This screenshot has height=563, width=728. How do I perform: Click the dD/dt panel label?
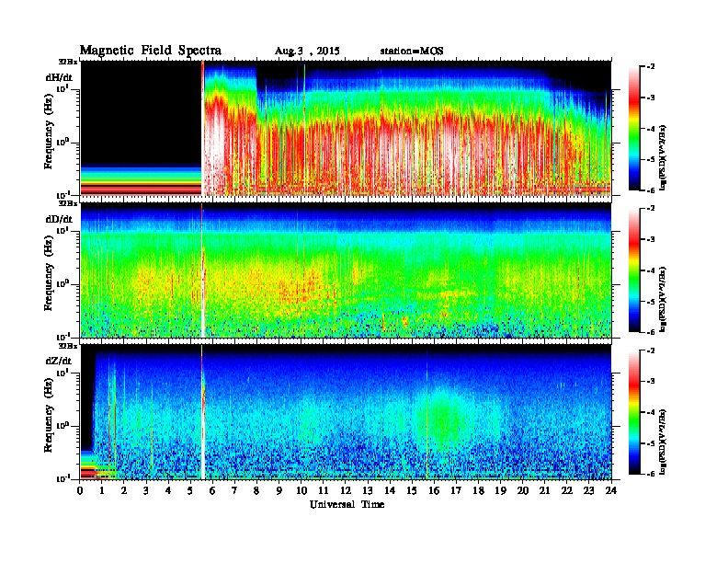tap(59, 219)
